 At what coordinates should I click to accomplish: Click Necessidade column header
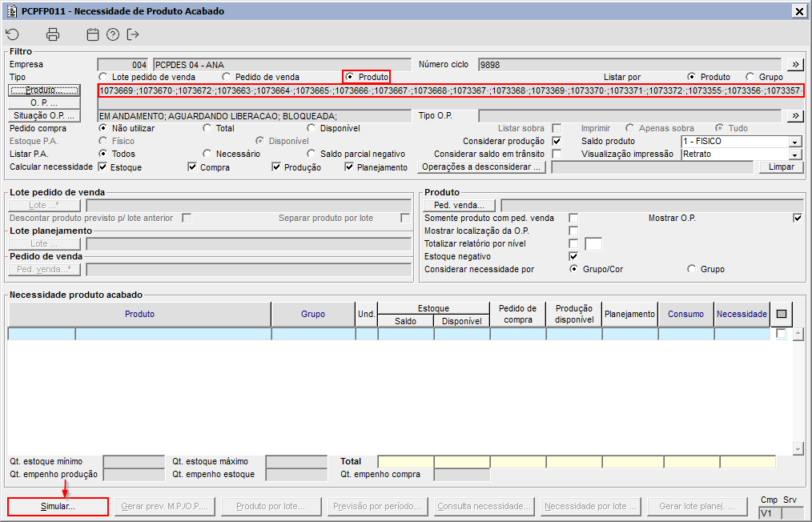coord(742,314)
